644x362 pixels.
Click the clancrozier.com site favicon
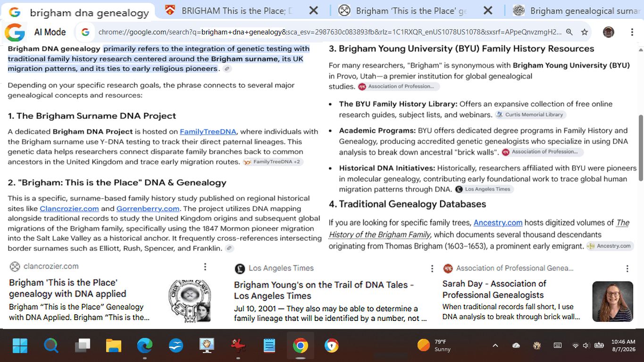pyautogui.click(x=15, y=267)
